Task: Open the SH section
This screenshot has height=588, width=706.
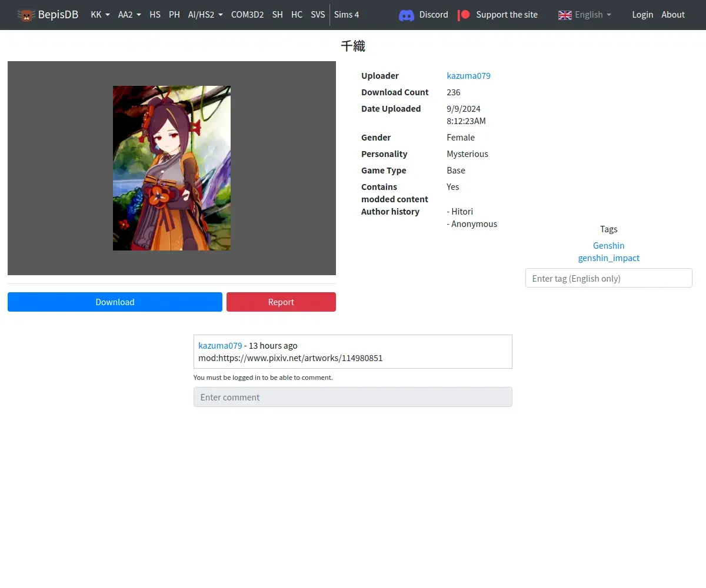Action: tap(278, 15)
